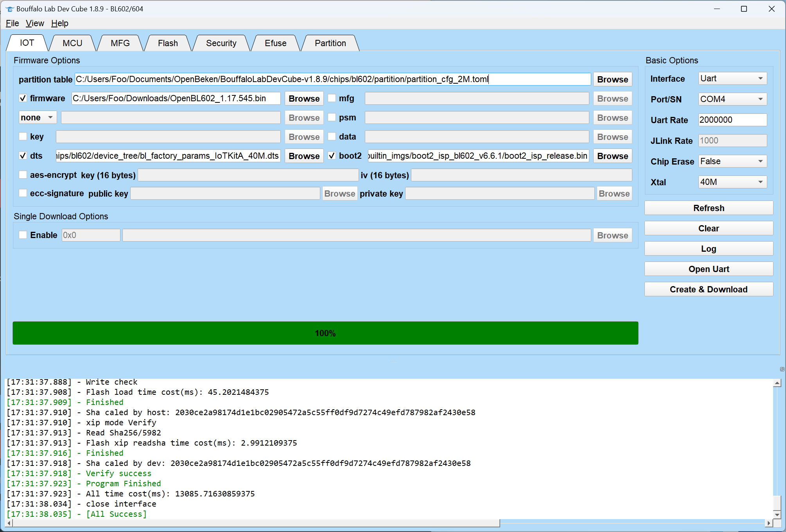The width and height of the screenshot is (786, 532).
Task: Click the '[All Success]' log line
Action: point(77,514)
